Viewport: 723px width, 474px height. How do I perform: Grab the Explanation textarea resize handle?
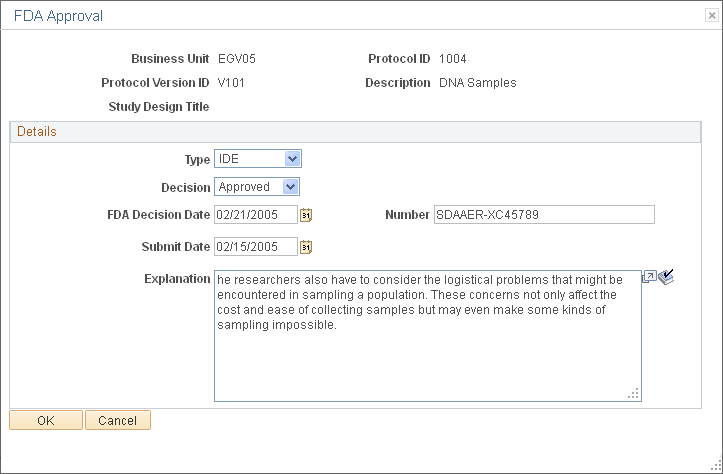634,393
